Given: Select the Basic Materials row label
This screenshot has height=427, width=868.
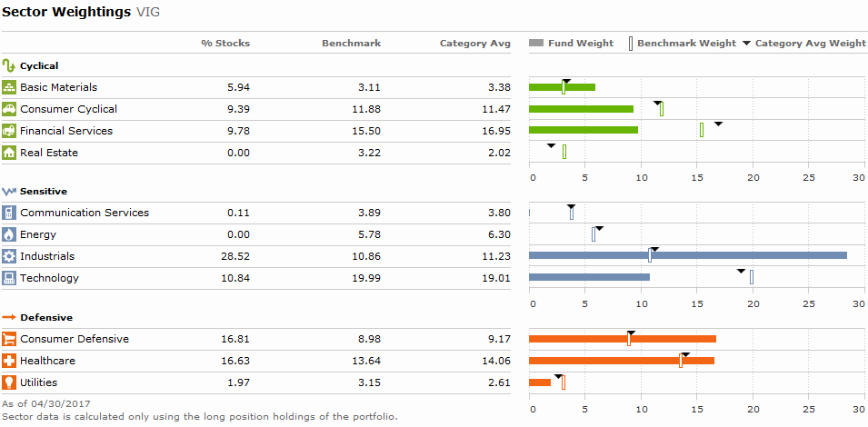Looking at the screenshot, I should [59, 87].
